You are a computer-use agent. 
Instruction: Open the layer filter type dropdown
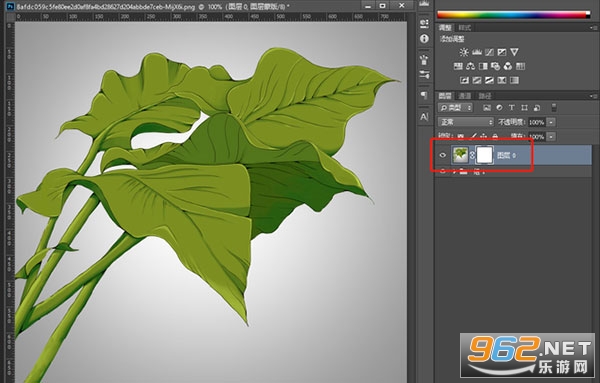[x=455, y=108]
